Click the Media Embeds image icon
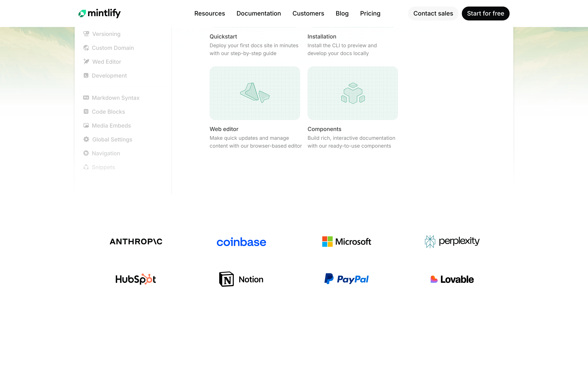The width and height of the screenshot is (588, 368). [86, 125]
